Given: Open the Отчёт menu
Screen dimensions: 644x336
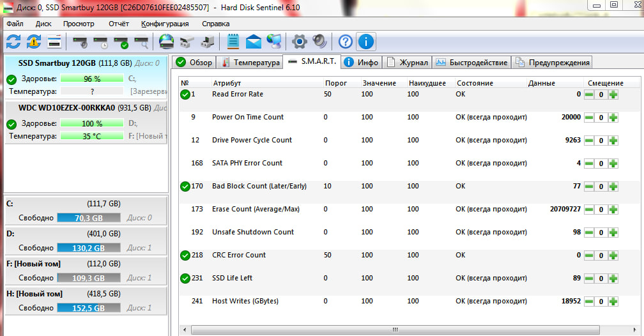Looking at the screenshot, I should (x=119, y=24).
